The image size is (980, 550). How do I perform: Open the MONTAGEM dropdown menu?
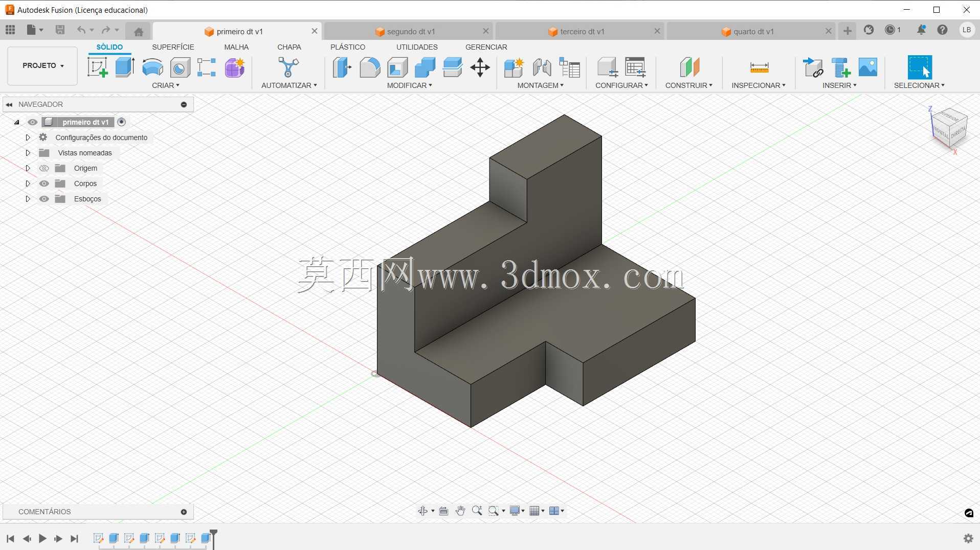tap(540, 85)
